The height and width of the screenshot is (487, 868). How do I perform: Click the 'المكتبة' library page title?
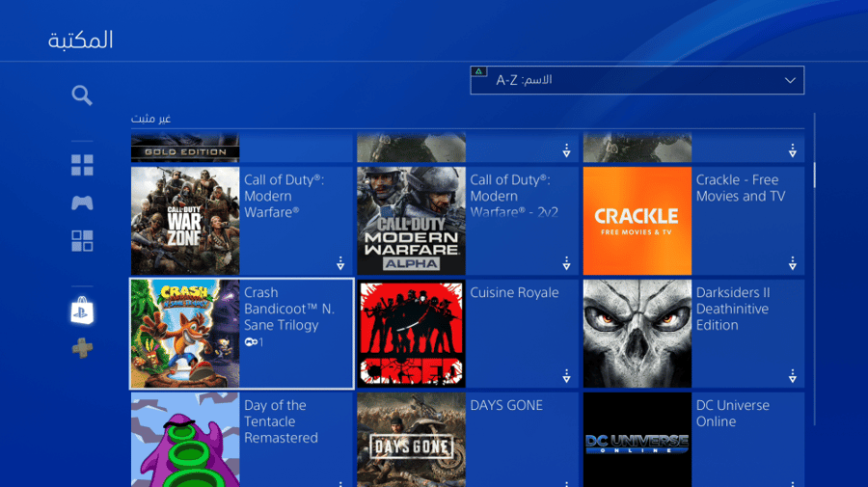(81, 40)
